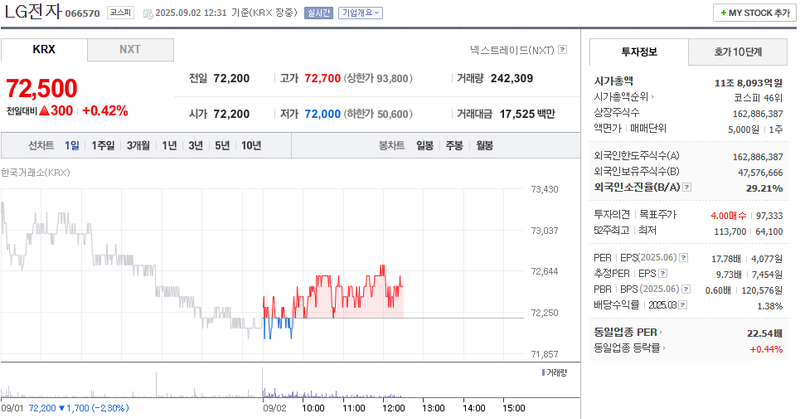800x419 pixels.
Task: Open the help icon next to PER EPS(2025.06)
Action: [684, 258]
